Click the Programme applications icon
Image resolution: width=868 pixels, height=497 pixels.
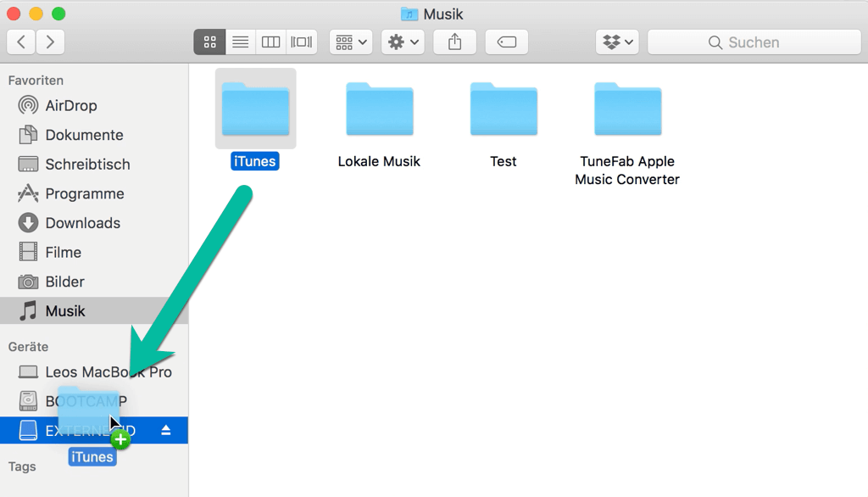point(28,193)
